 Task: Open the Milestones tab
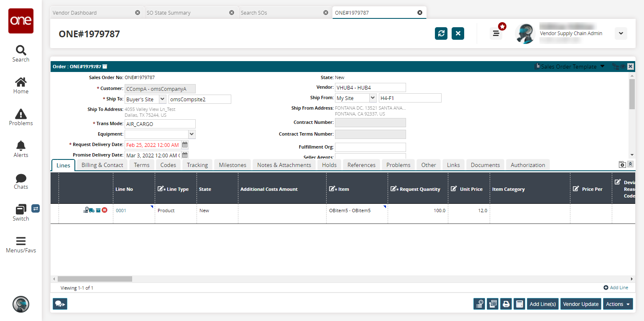click(233, 165)
